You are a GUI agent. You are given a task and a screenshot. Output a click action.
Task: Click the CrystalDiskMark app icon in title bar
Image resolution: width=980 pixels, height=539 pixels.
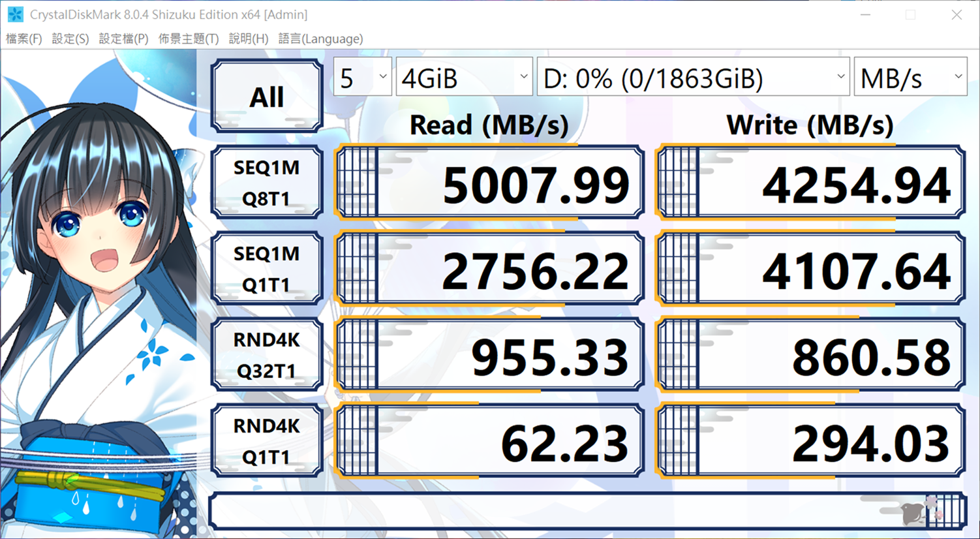point(15,14)
